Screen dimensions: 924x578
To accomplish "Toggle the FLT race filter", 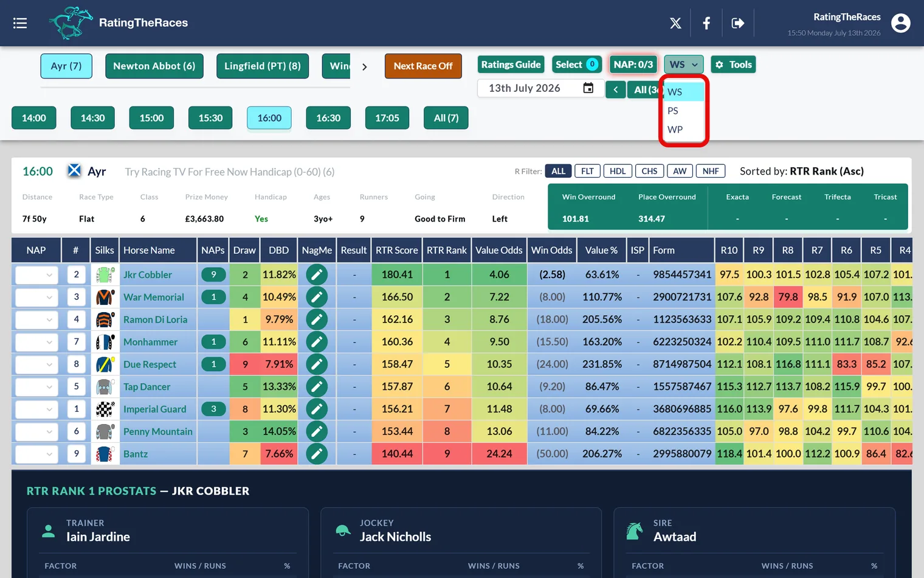I will 587,171.
